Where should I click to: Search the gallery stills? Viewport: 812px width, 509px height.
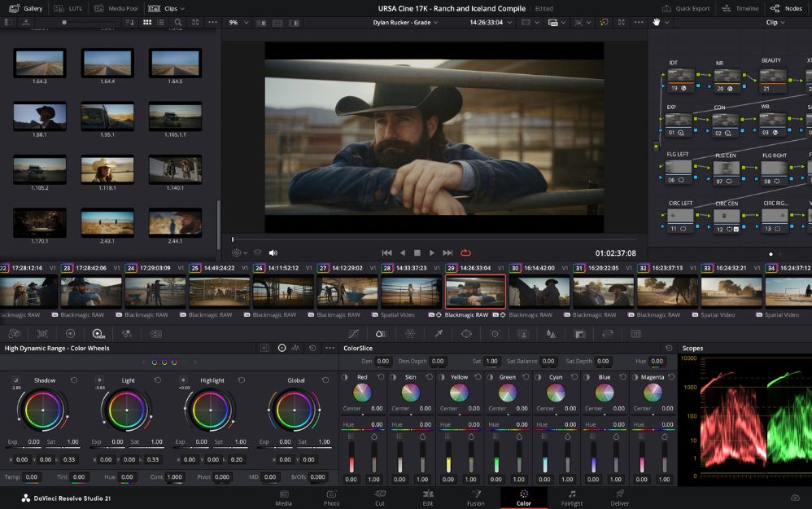(x=177, y=22)
